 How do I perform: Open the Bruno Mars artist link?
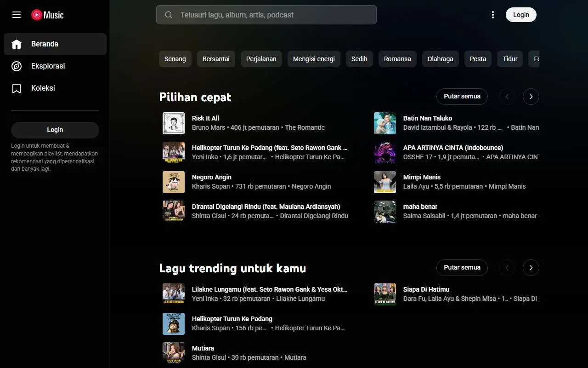point(209,127)
